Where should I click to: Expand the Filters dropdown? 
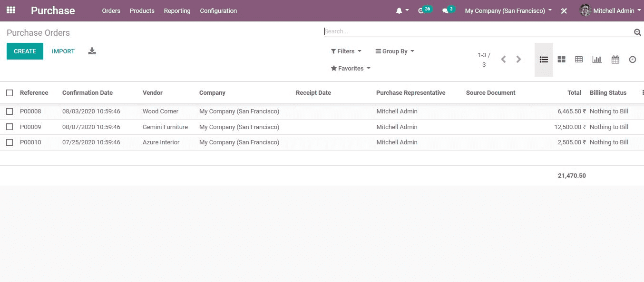coord(346,51)
